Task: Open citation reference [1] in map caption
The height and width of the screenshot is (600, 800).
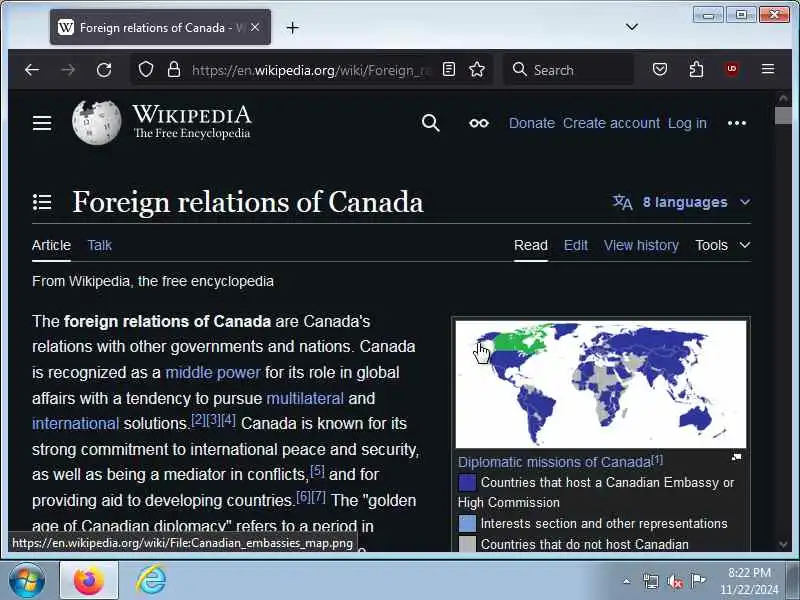Action: point(657,459)
